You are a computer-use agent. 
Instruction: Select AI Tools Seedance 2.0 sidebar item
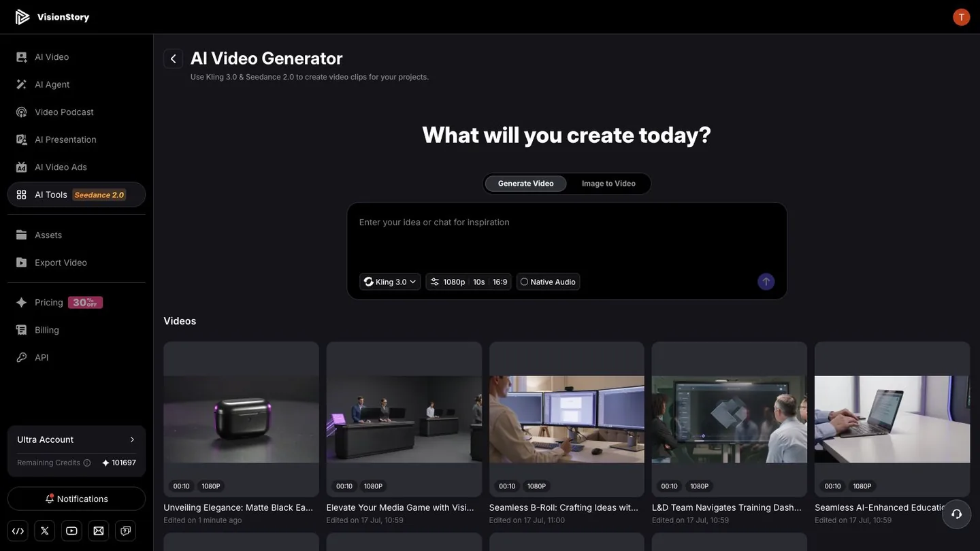click(76, 195)
